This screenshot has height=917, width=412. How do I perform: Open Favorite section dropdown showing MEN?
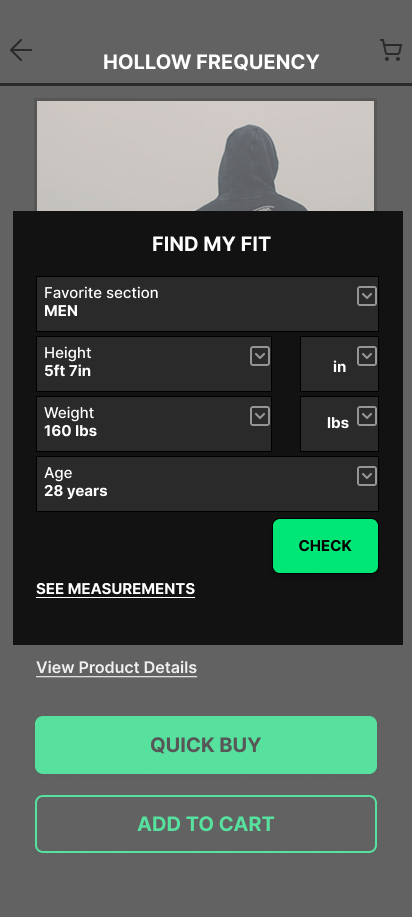pyautogui.click(x=207, y=304)
